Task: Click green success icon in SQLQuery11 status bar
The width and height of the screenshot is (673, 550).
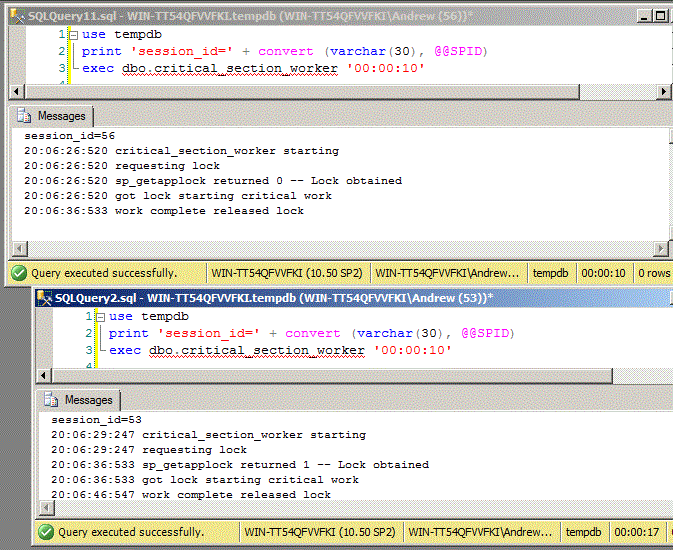Action: pyautogui.click(x=19, y=272)
